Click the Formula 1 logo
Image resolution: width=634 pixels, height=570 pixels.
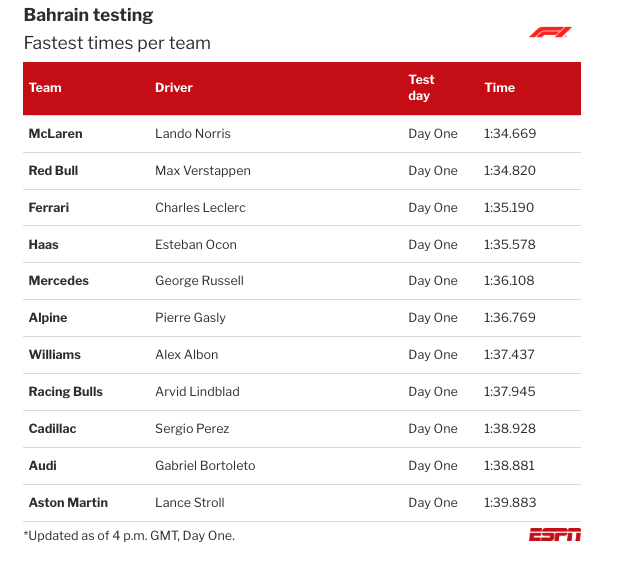(550, 32)
